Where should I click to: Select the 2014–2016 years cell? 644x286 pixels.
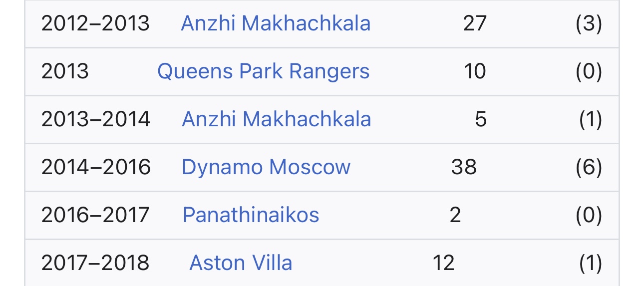coord(96,167)
